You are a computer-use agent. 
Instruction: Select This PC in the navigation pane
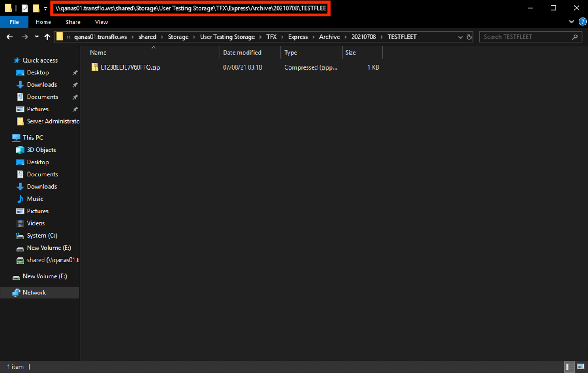[33, 138]
